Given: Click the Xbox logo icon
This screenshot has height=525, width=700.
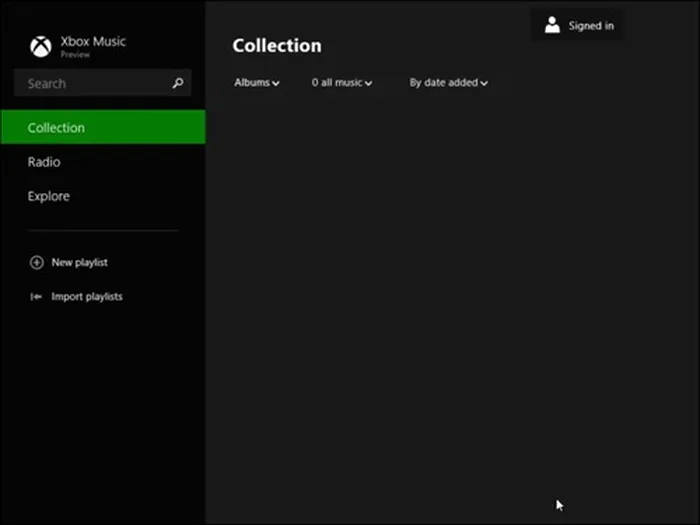Looking at the screenshot, I should tap(41, 46).
